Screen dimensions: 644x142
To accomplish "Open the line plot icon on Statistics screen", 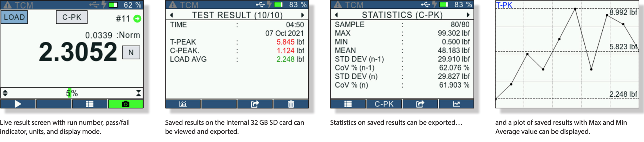I will tap(456, 104).
